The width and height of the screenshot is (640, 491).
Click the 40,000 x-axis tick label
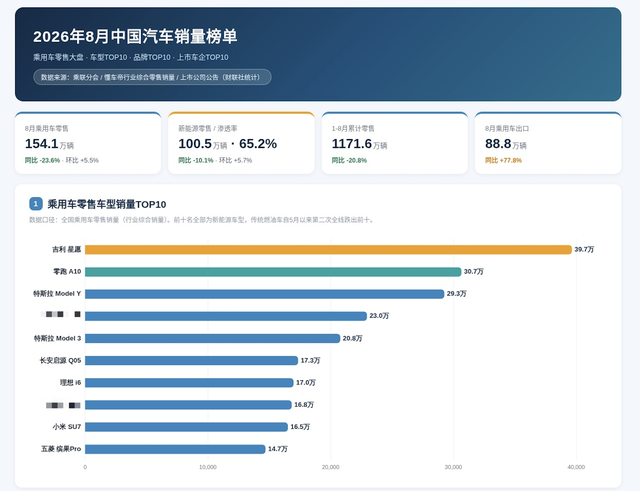click(576, 467)
